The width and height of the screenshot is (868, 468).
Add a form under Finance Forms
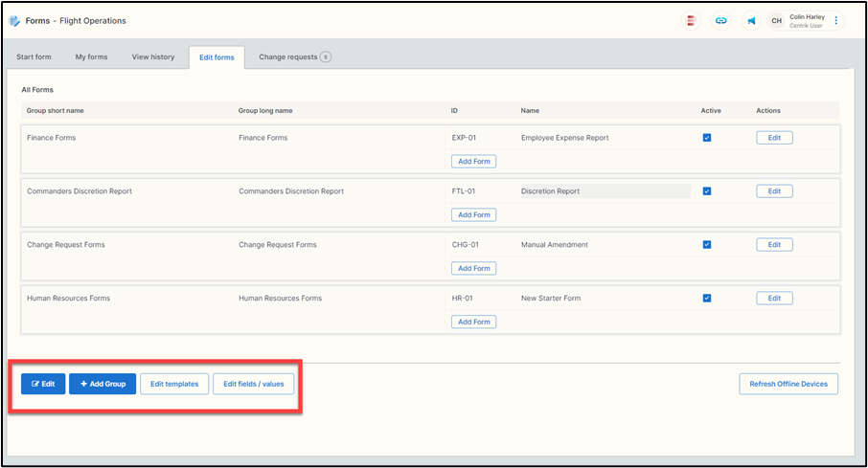click(x=473, y=162)
